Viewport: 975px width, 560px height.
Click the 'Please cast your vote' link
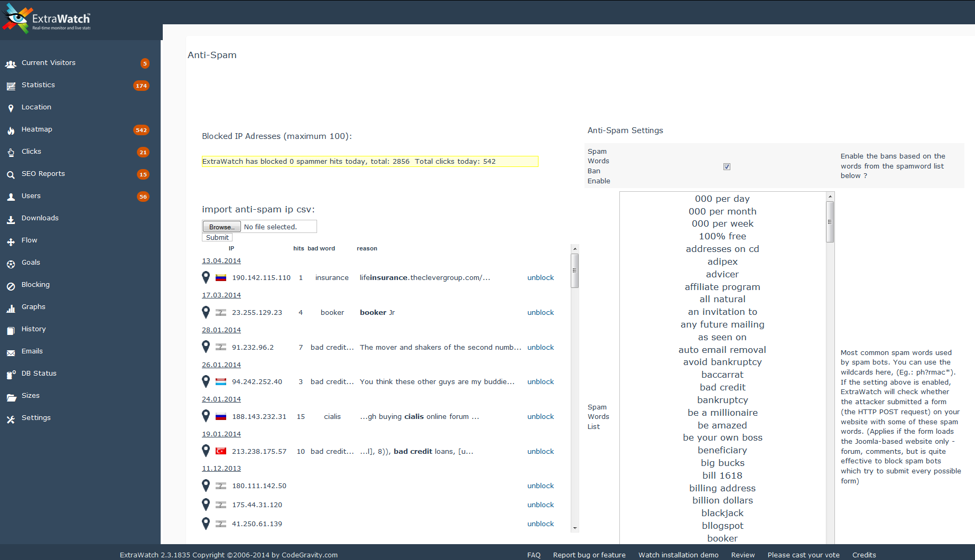803,555
